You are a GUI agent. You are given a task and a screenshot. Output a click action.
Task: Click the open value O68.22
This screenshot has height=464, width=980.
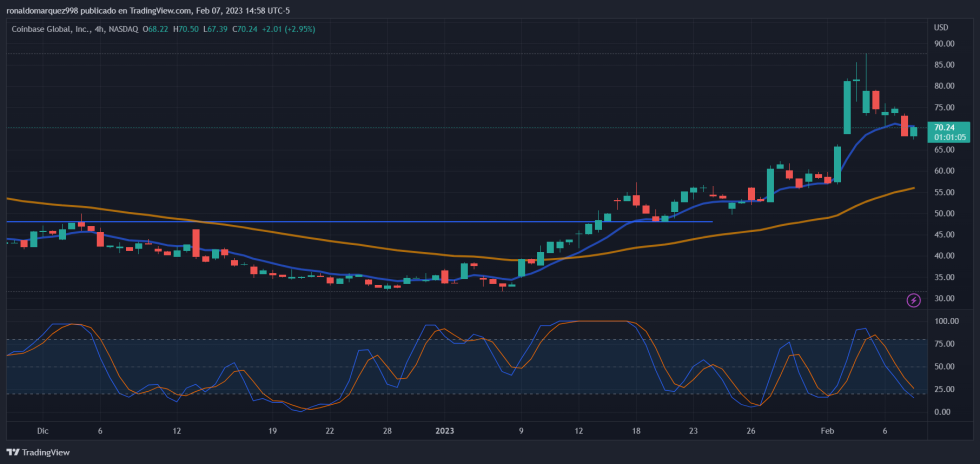(157, 29)
